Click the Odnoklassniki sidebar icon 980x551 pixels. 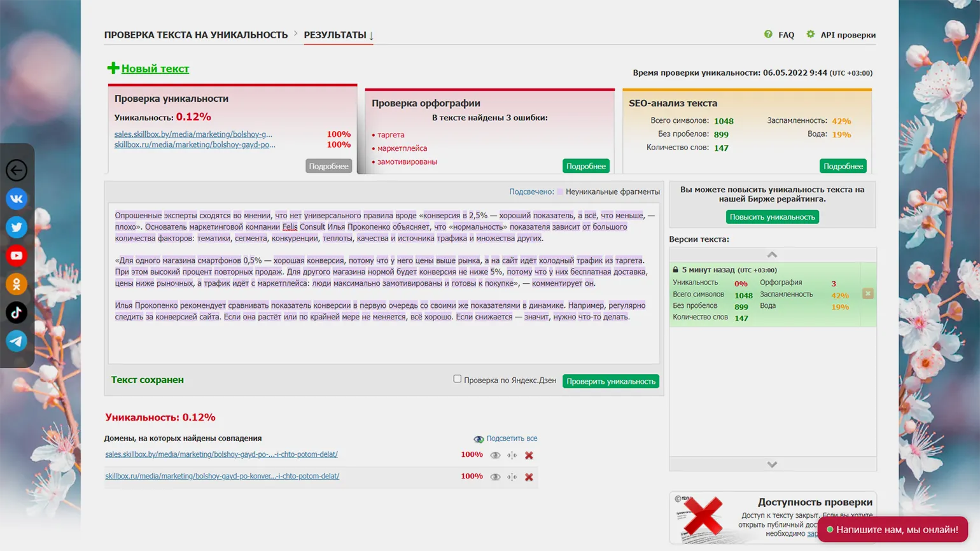17,284
